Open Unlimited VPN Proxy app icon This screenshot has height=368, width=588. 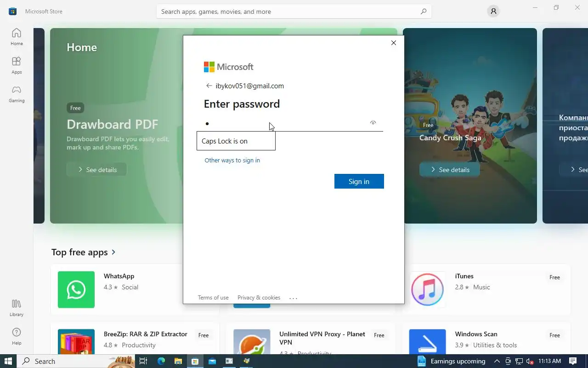point(252,342)
